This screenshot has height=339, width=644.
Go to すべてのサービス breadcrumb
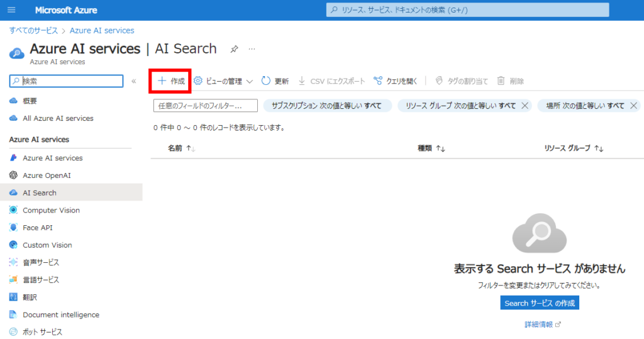pos(34,30)
